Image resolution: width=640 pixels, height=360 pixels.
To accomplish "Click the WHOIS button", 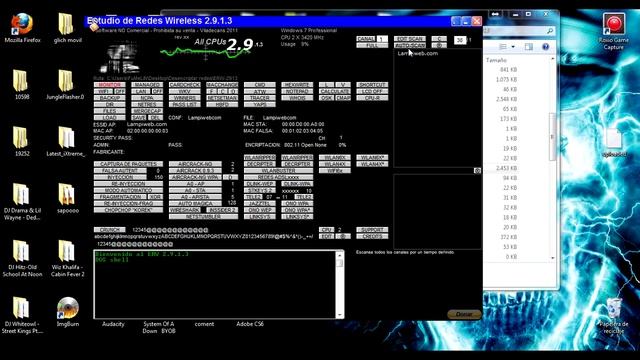I will [x=297, y=98].
